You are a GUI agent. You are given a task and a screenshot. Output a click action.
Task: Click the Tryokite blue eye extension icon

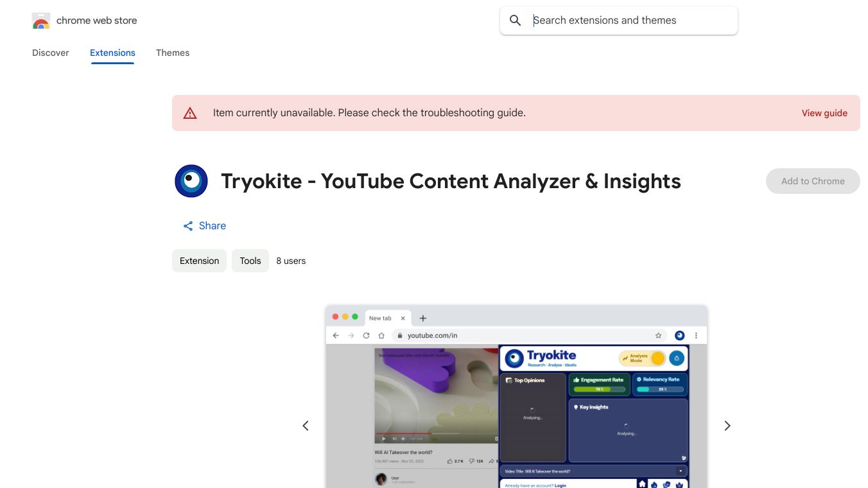(191, 181)
